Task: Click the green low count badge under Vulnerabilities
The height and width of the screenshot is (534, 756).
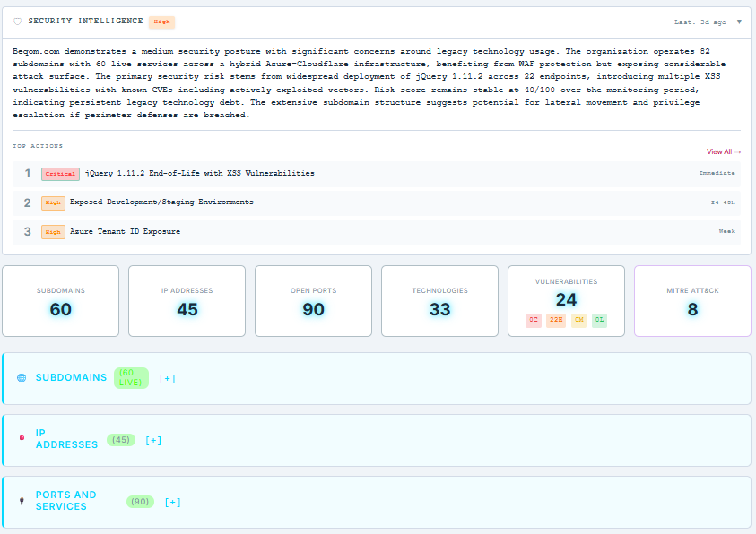Action: (x=599, y=321)
